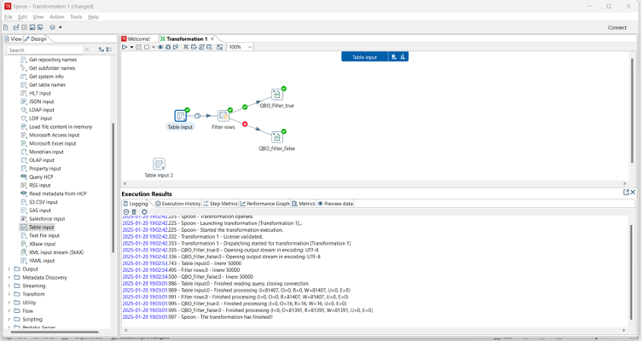The width and height of the screenshot is (644, 341).
Task: Click the preview transformation eye icon
Action: point(160,48)
